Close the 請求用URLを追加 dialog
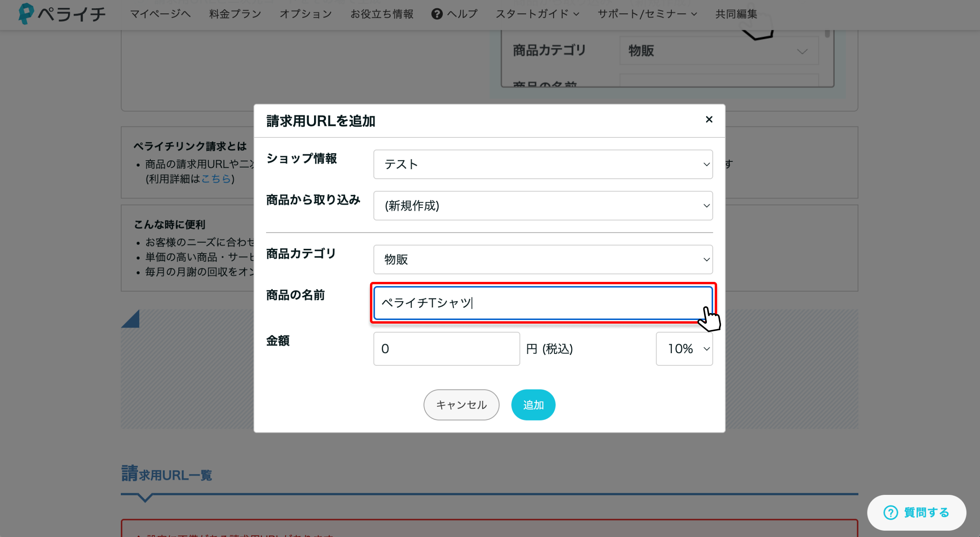Screen dimensions: 980x537 coord(709,119)
